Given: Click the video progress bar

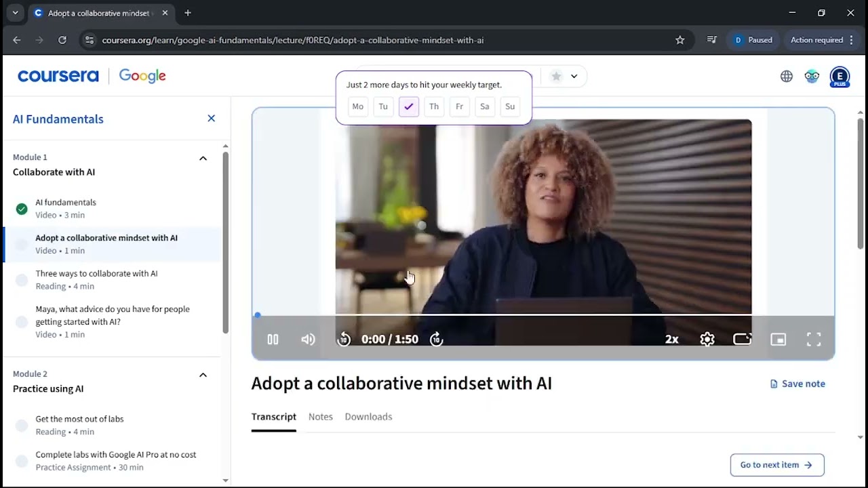Looking at the screenshot, I should click(x=543, y=315).
